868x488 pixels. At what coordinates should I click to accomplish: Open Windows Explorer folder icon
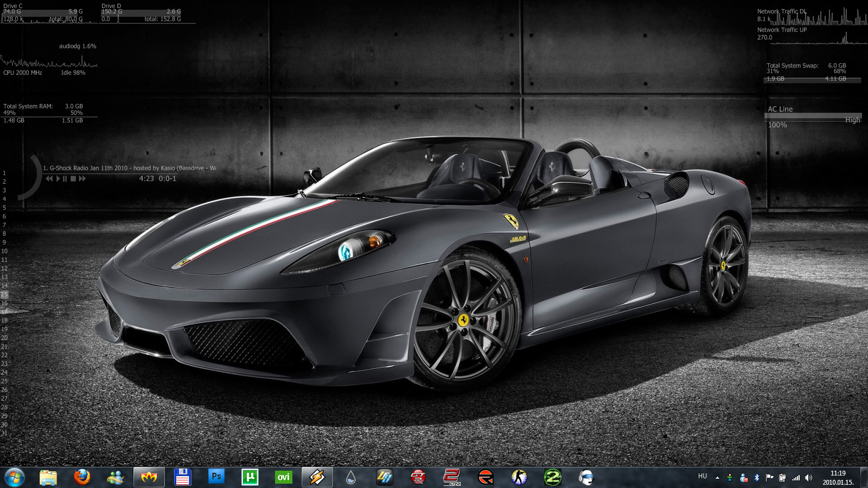(48, 477)
